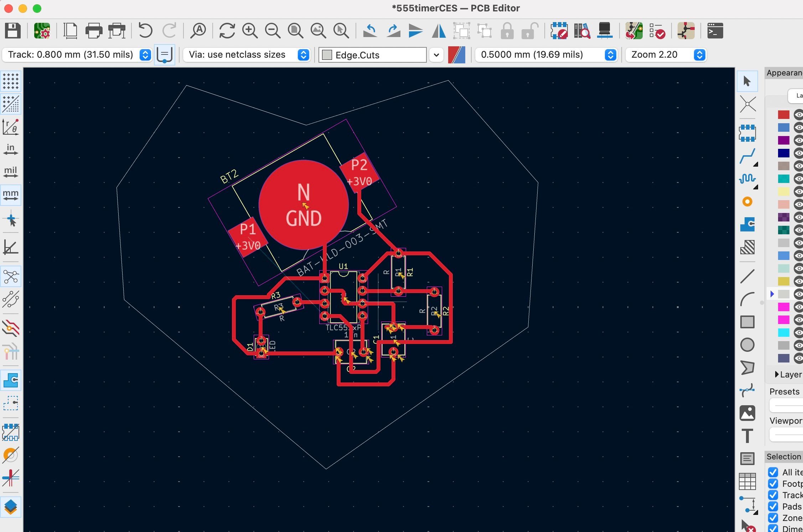Uncheck the Footprints selection filter
Viewport: 803px width, 532px height.
(773, 484)
